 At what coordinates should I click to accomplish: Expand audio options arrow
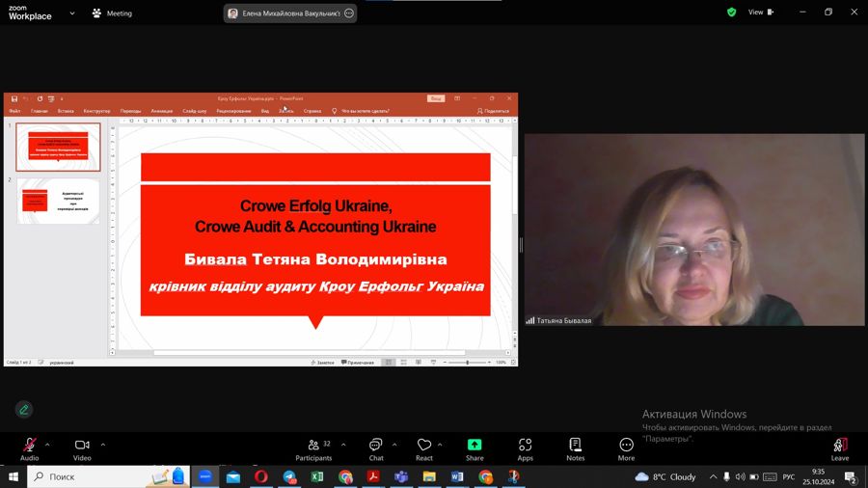pos(47,445)
